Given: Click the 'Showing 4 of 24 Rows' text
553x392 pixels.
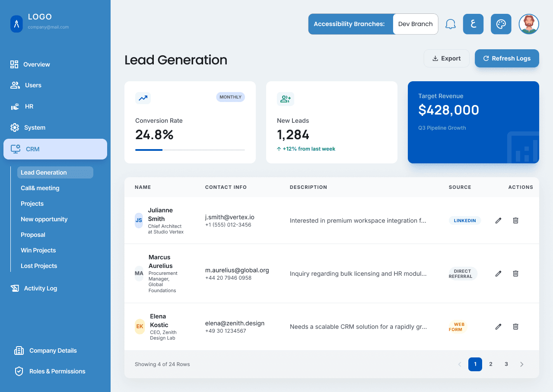Looking at the screenshot, I should click(162, 364).
